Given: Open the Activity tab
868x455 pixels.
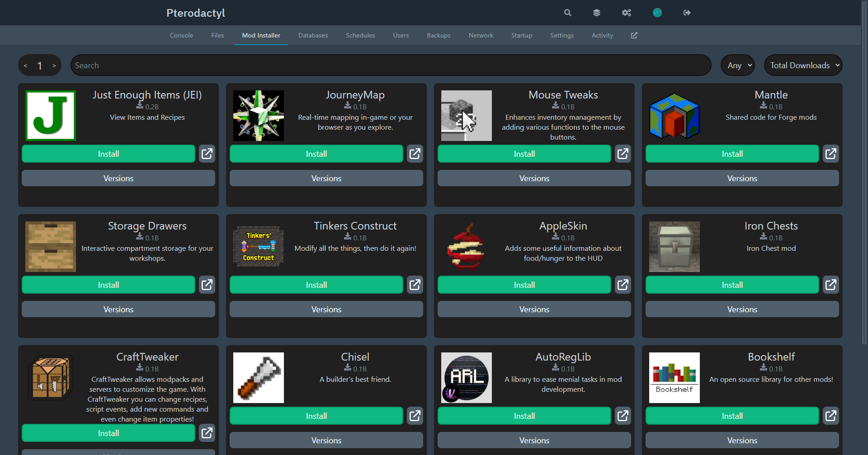Looking at the screenshot, I should [603, 35].
